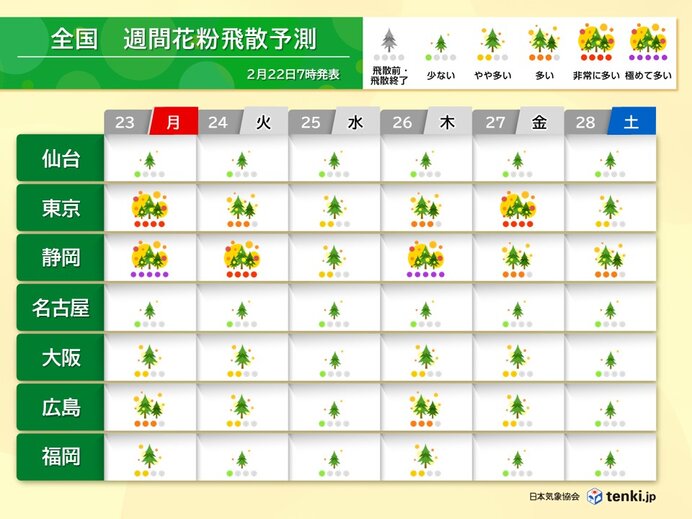Click the gray 飛散前 legend tree icon
This screenshot has height=519, width=692.
coord(388,42)
